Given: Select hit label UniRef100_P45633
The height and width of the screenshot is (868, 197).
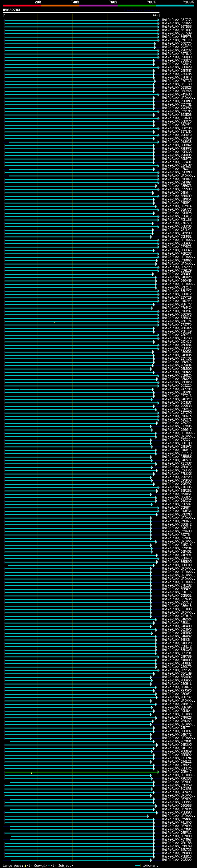Looking at the screenshot, I should coord(176,94).
